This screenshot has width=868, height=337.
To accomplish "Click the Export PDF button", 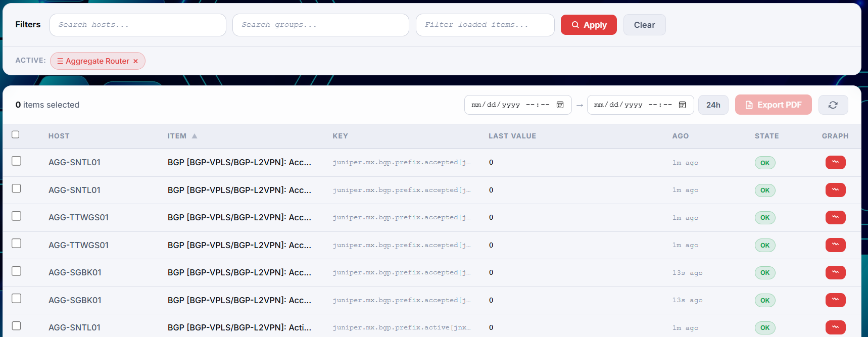I will (774, 105).
